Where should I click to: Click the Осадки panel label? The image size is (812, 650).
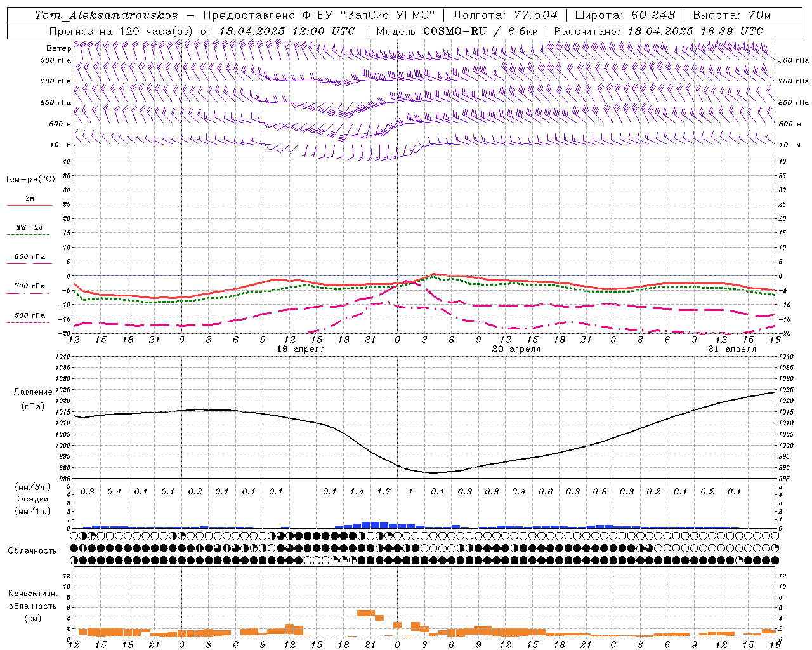point(33,499)
